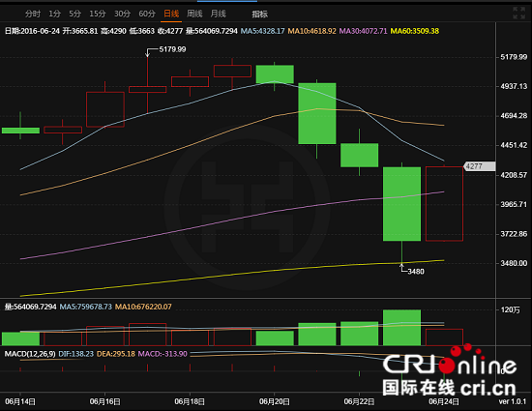
Task: Select the 日线 daily chart tab
Action: pos(171,14)
